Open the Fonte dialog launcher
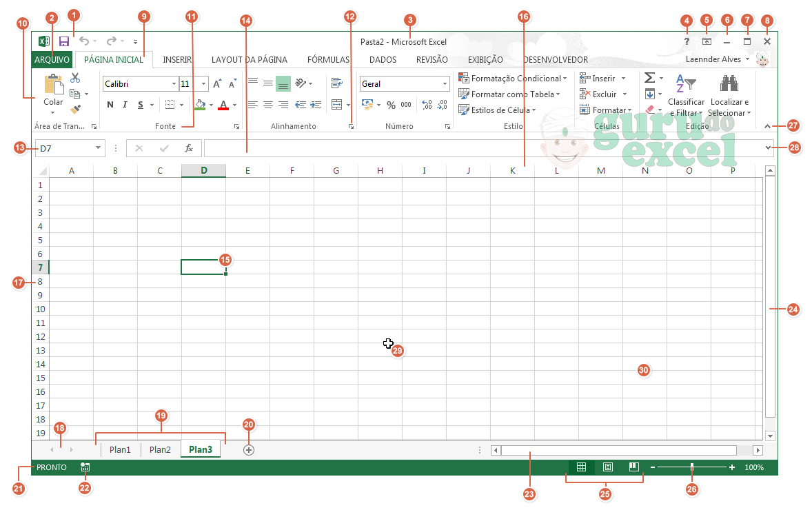The image size is (812, 510). pyautogui.click(x=236, y=126)
